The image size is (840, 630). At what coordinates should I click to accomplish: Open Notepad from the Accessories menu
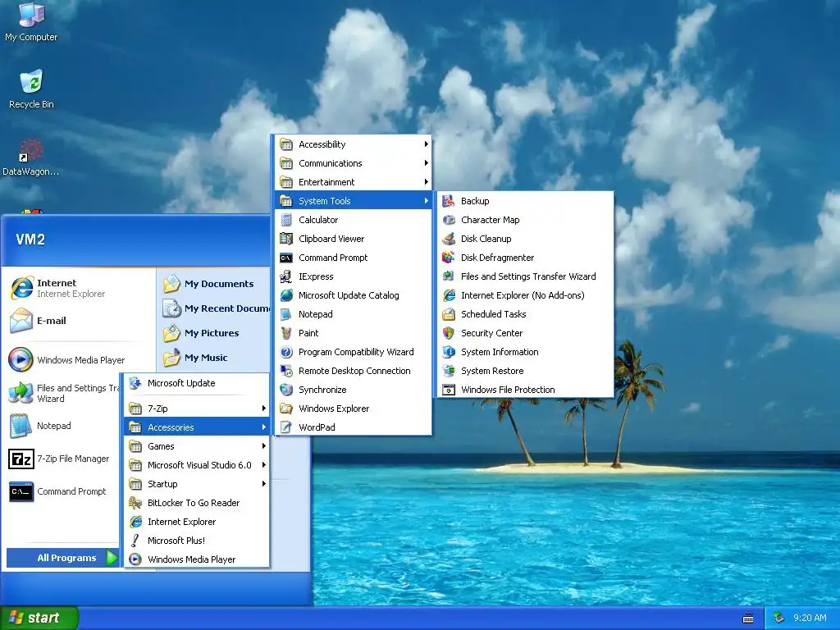pyautogui.click(x=353, y=314)
